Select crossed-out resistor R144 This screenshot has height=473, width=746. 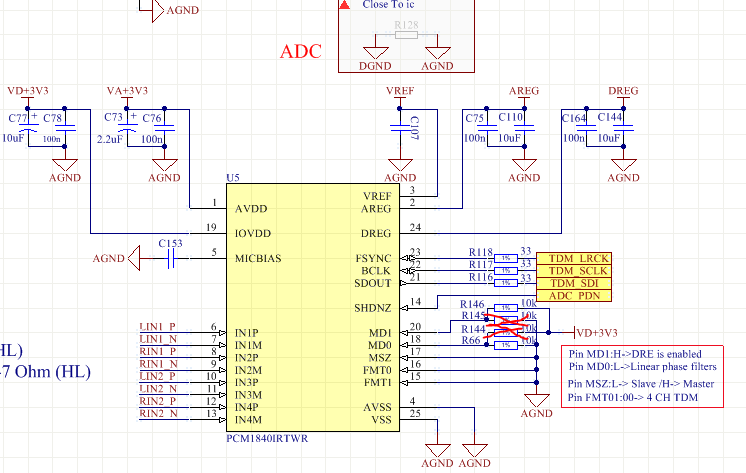(x=506, y=333)
